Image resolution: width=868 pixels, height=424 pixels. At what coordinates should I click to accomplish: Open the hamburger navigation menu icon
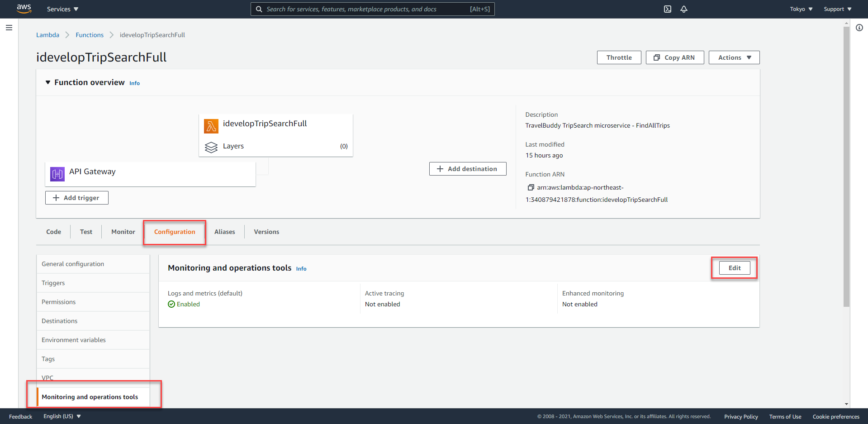9,28
